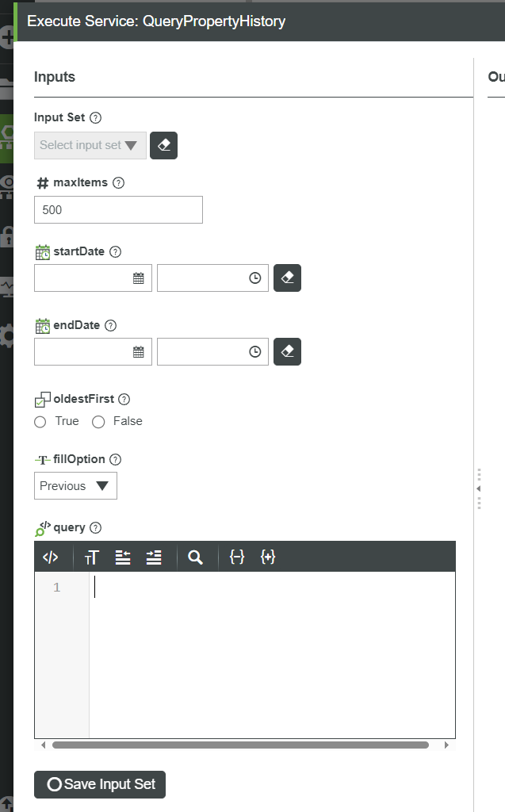505x812 pixels.
Task: Click the expand braces {+} icon
Action: coord(268,557)
